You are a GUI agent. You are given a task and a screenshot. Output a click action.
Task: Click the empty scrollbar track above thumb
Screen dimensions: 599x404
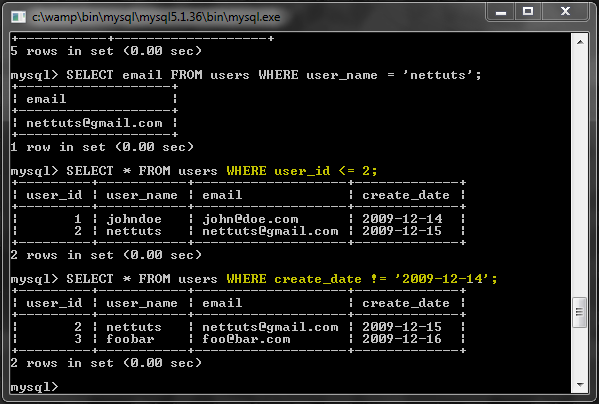tap(580, 172)
